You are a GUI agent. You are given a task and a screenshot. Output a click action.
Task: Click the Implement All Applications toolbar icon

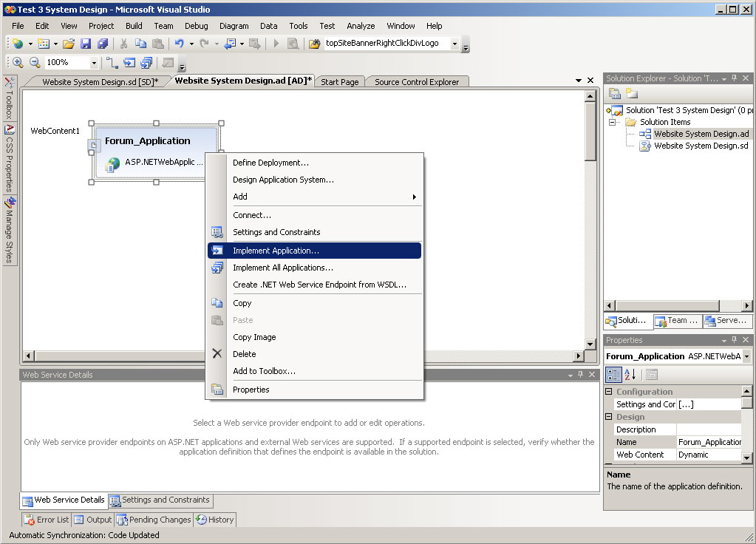(x=146, y=62)
